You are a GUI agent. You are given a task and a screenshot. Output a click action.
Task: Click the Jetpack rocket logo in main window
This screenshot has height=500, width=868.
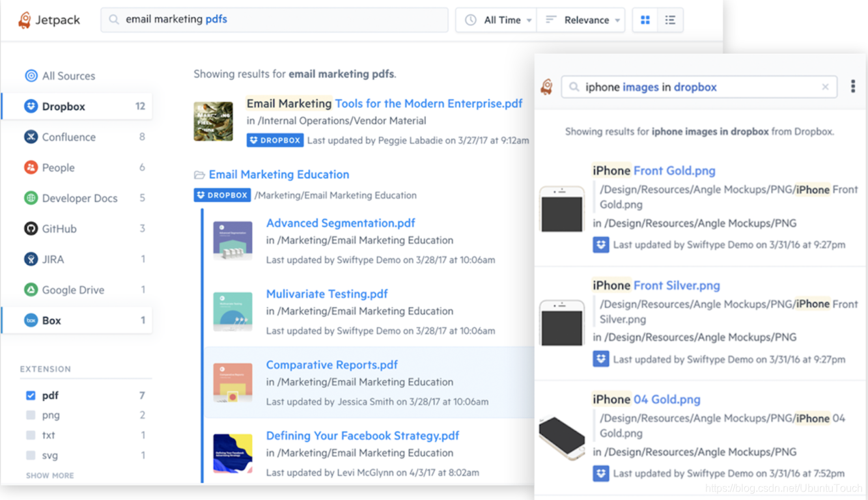(x=25, y=20)
